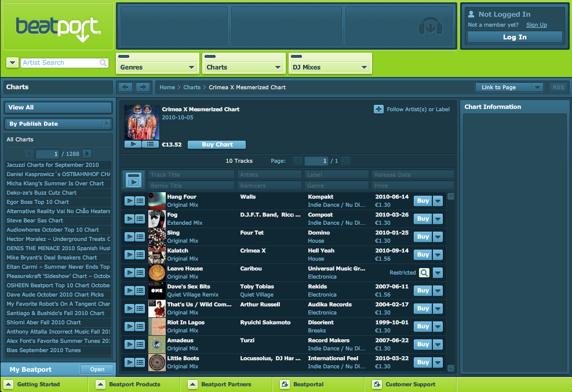Click Hang Four album art thumbnail
Image resolution: width=572 pixels, height=392 pixels.
pos(157,201)
